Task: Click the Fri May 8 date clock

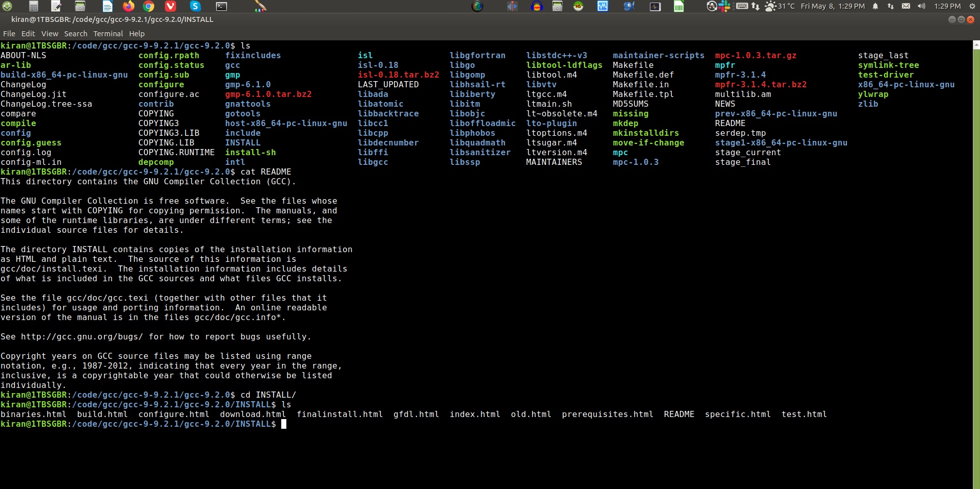Action: pos(832,6)
